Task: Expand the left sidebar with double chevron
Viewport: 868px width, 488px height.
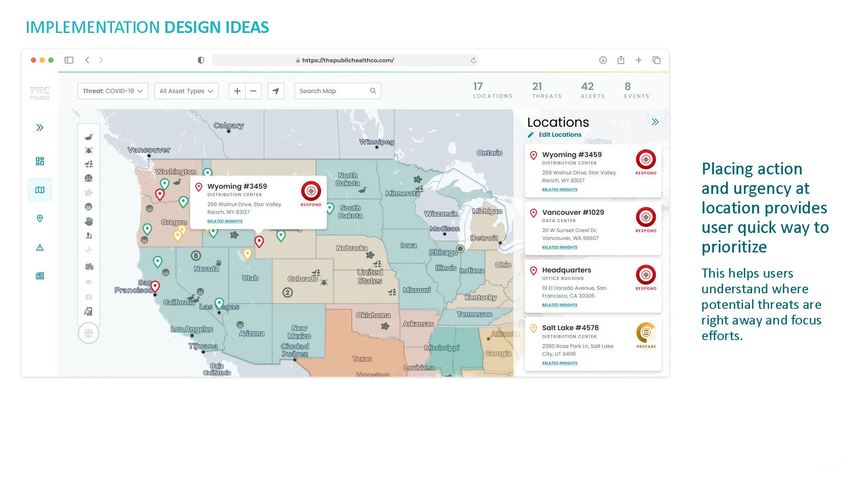Action: coord(40,128)
